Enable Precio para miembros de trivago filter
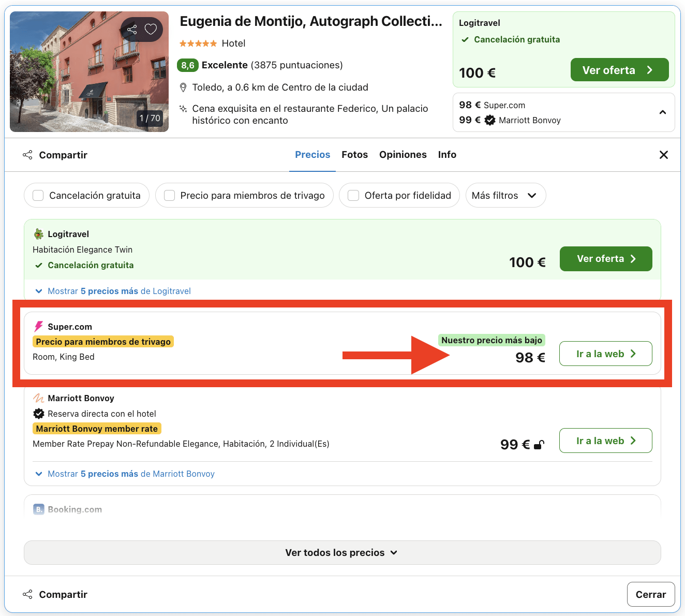 click(x=169, y=196)
